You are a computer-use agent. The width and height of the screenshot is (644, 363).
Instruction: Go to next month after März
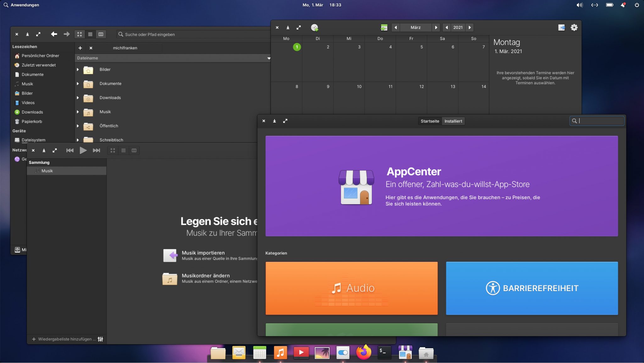(436, 28)
